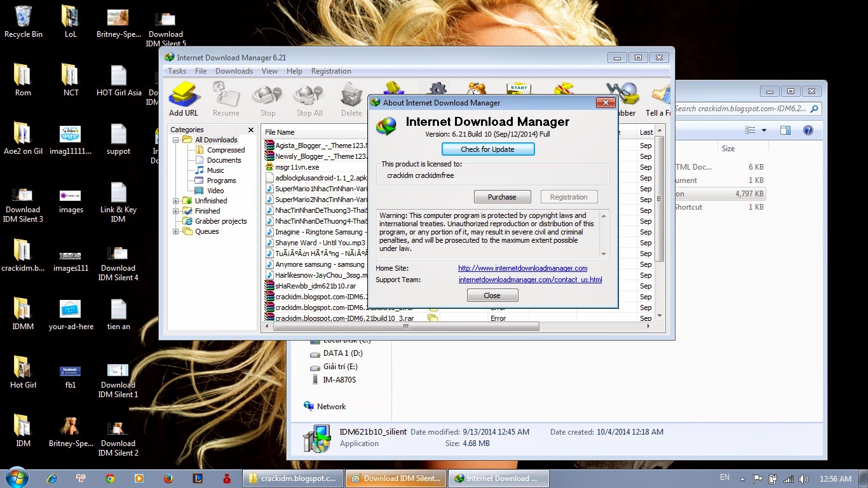Expand the Unfinished category node
Viewport: 868px width, 488px height.
(x=176, y=201)
